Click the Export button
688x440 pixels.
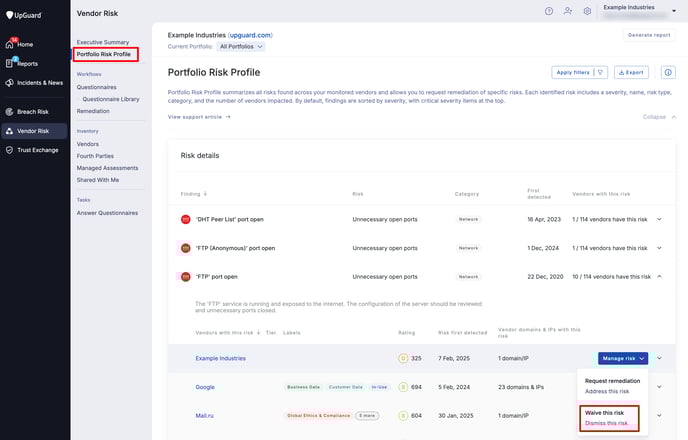631,72
